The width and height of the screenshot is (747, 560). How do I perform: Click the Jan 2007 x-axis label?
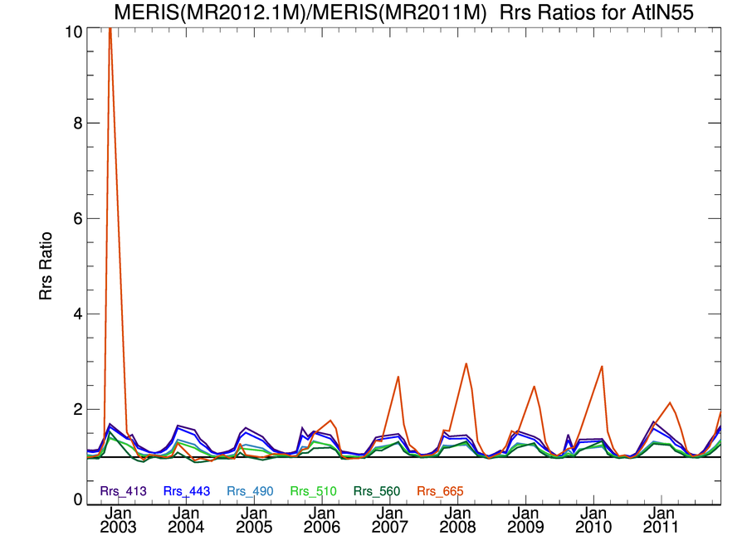[x=390, y=520]
